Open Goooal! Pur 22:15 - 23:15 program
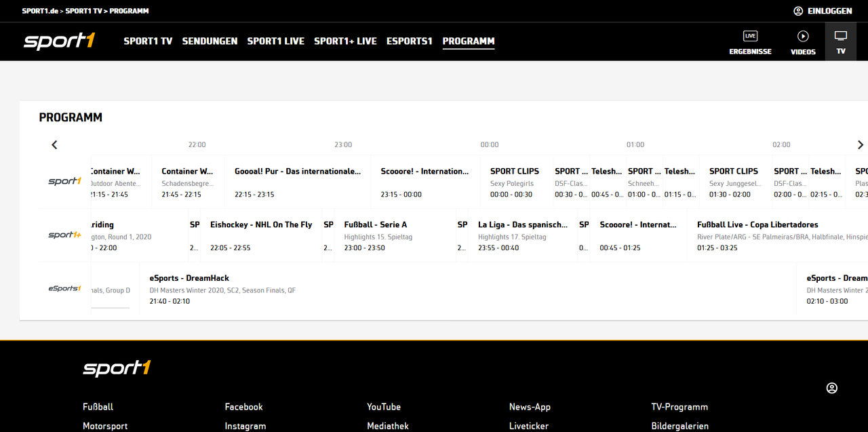The height and width of the screenshot is (432, 868). (x=298, y=182)
